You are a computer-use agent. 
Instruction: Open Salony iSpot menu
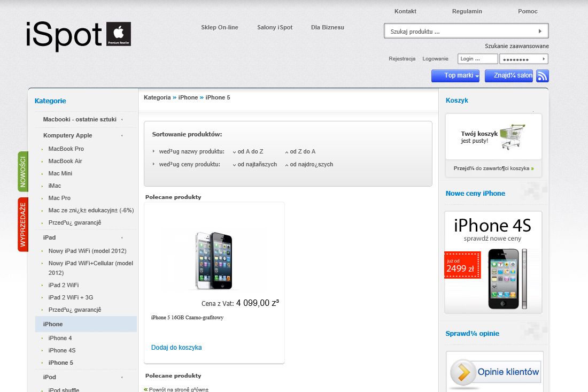coord(275,27)
